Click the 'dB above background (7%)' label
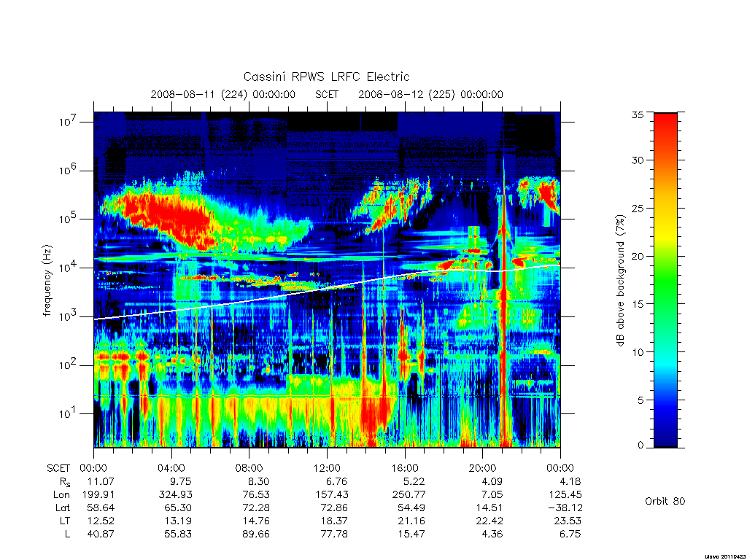 coord(620,280)
